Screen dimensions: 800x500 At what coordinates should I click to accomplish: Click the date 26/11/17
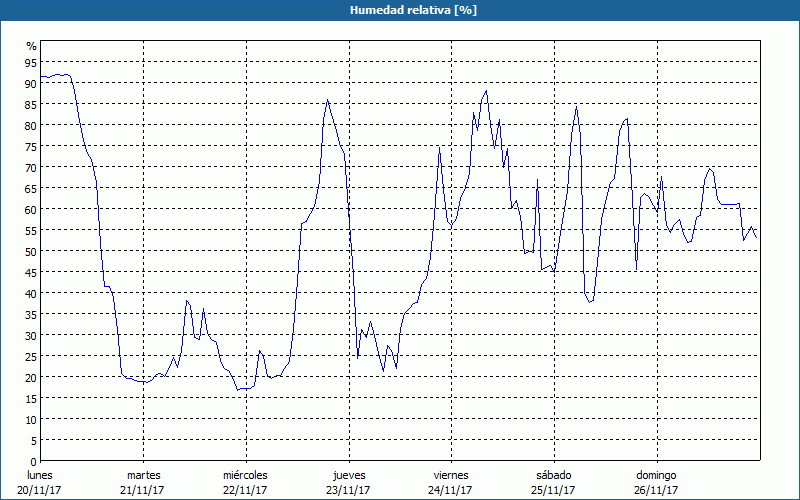656,490
